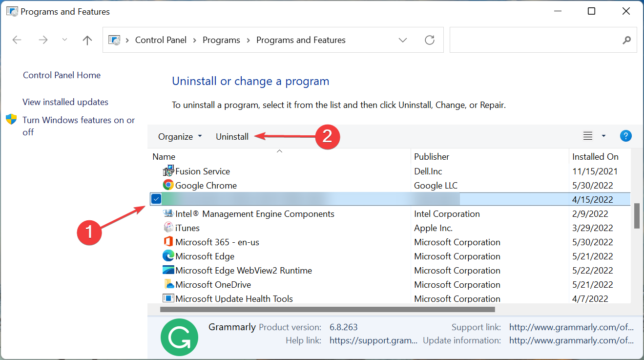
Task: Click the Grammarly logo in details pane
Action: (179, 337)
